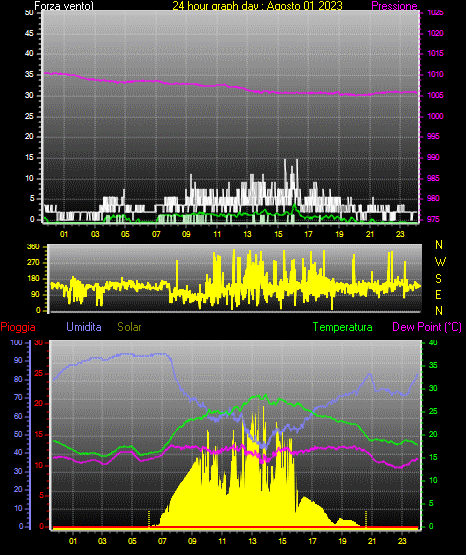This screenshot has width=466, height=555.
Task: Click the Solar legend label
Action: coord(129,327)
